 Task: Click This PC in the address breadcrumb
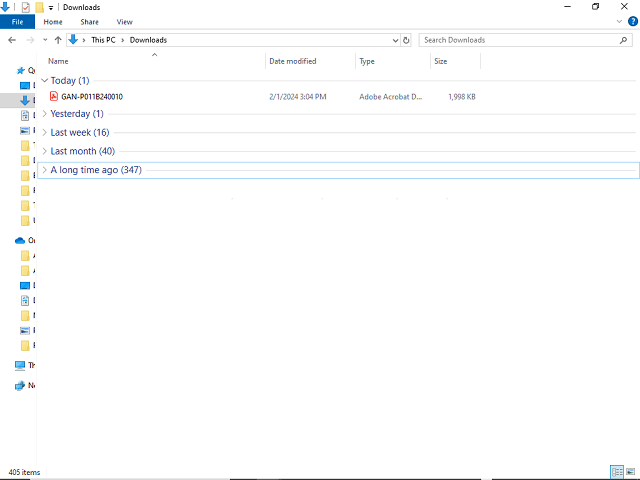pyautogui.click(x=103, y=40)
